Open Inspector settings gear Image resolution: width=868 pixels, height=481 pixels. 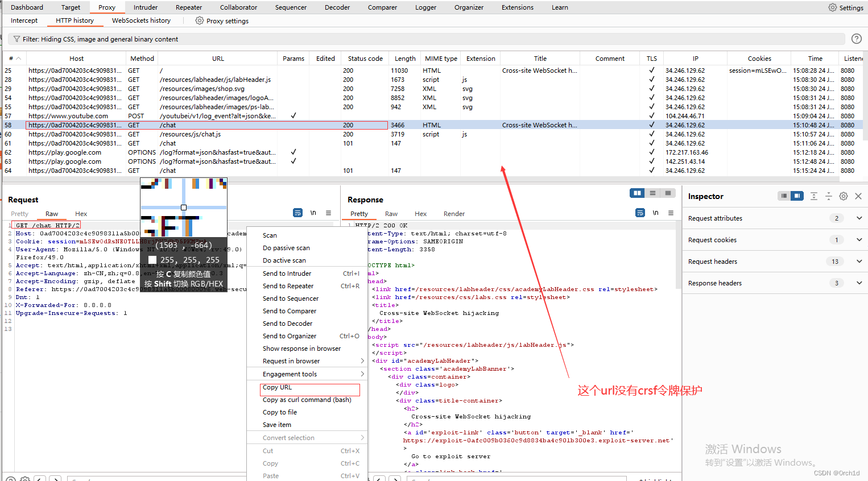844,196
